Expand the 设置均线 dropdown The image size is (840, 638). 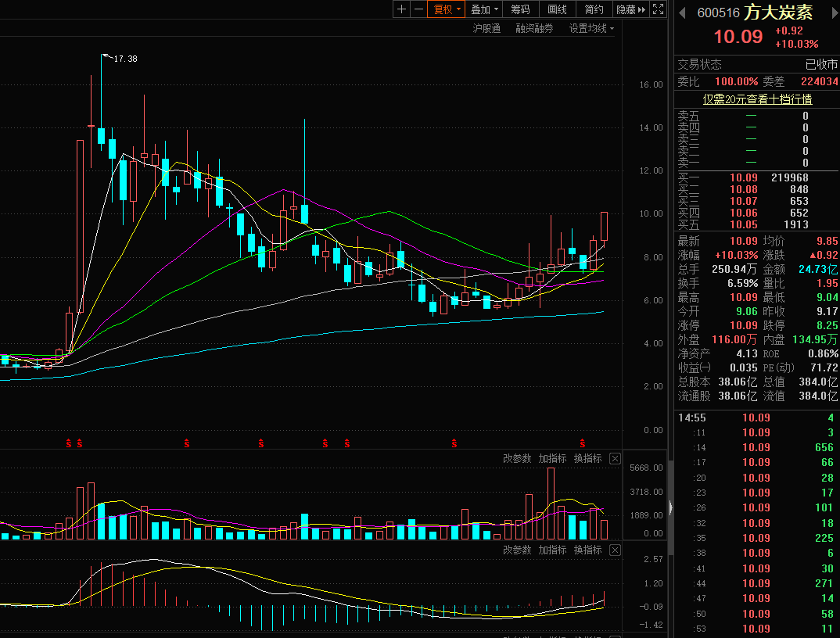591,28
